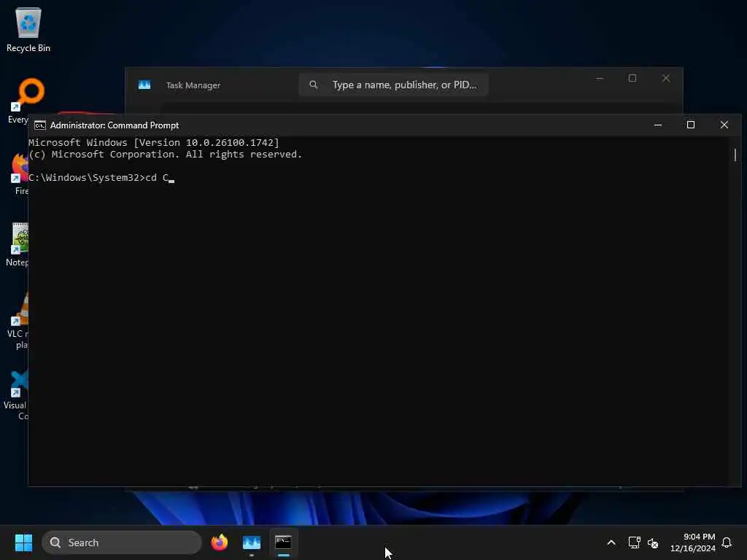Viewport: 747px width, 560px height.
Task: Open the clock showing 9:04 PM
Action: [693, 542]
